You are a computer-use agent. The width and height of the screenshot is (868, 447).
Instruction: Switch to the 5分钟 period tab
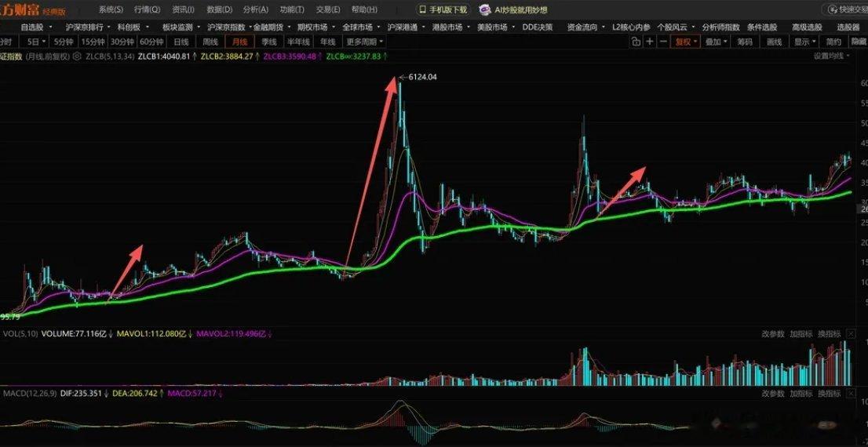[x=63, y=42]
